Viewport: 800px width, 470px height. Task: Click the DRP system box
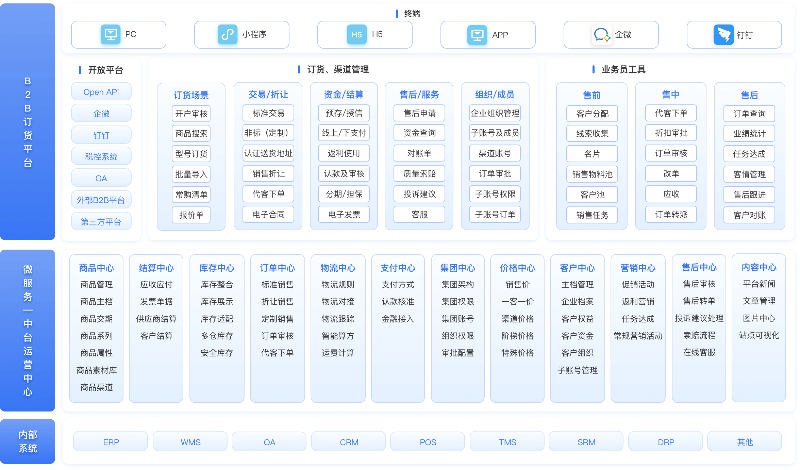[665, 442]
